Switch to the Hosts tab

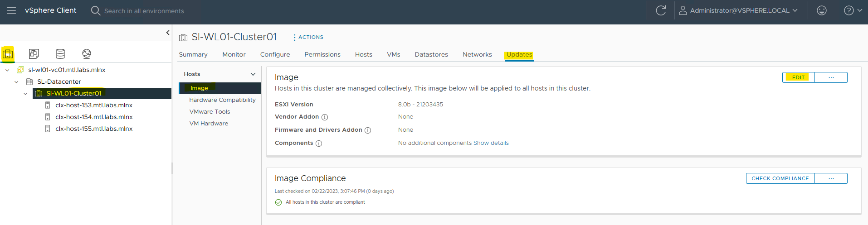pyautogui.click(x=364, y=54)
